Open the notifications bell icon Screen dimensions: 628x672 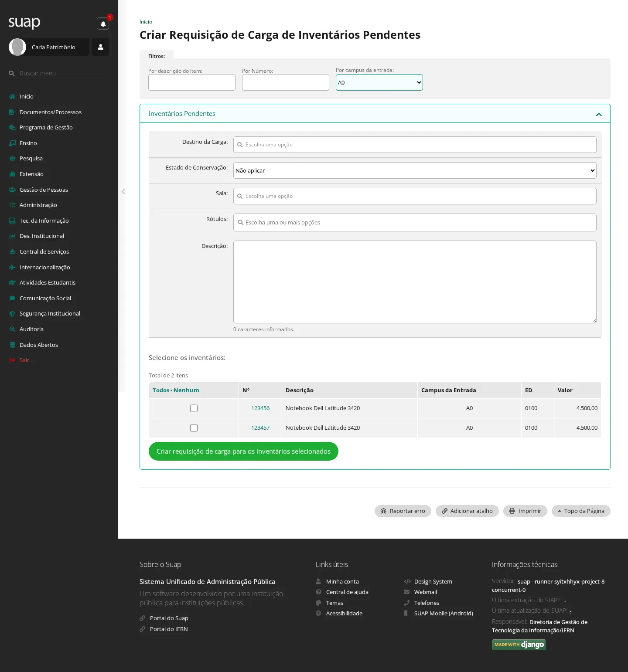[x=103, y=24]
